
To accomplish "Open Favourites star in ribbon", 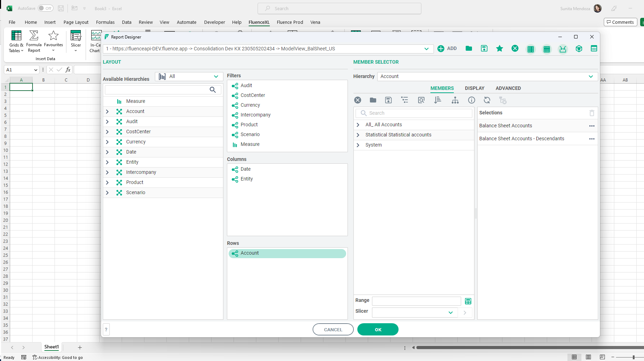I will coord(53,41).
